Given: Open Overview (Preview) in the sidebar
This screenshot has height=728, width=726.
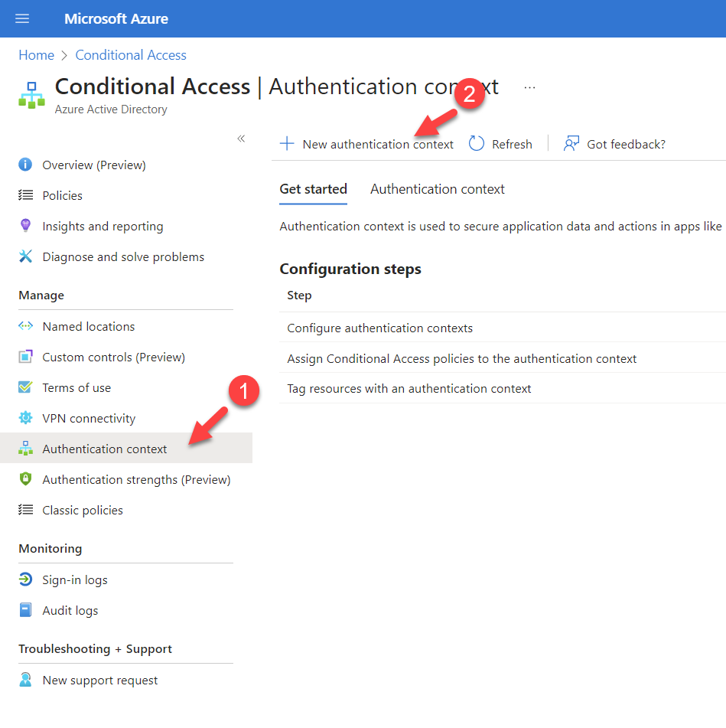Looking at the screenshot, I should [93, 165].
